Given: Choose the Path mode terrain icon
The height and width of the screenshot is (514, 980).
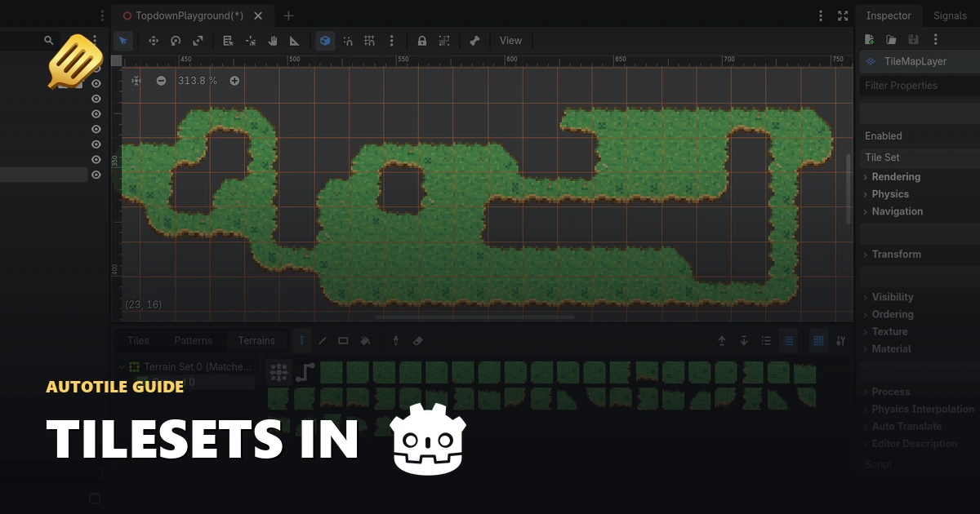Looking at the screenshot, I should coord(305,373).
